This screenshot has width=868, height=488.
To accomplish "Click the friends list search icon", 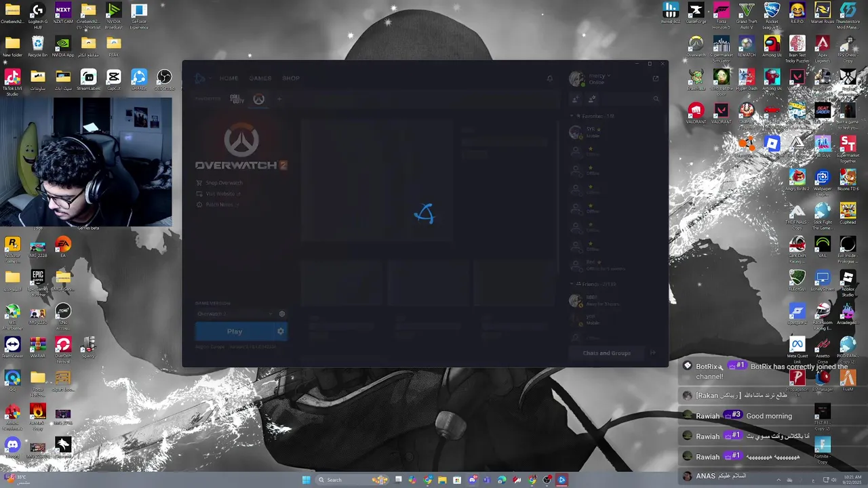I will pyautogui.click(x=656, y=99).
